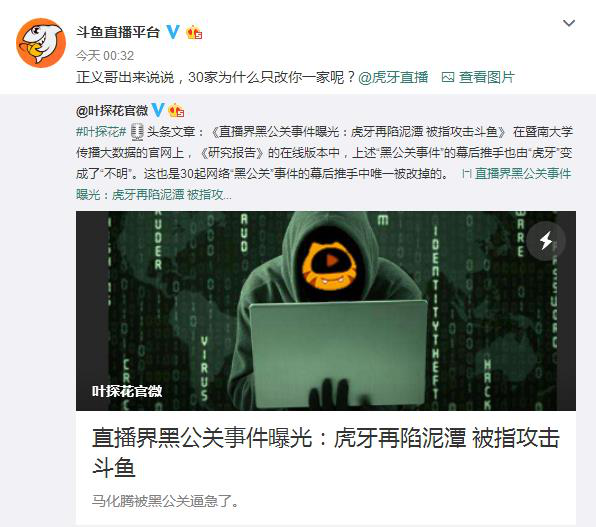
Task: Open the @虎牙直播 mention
Action: tap(393, 77)
